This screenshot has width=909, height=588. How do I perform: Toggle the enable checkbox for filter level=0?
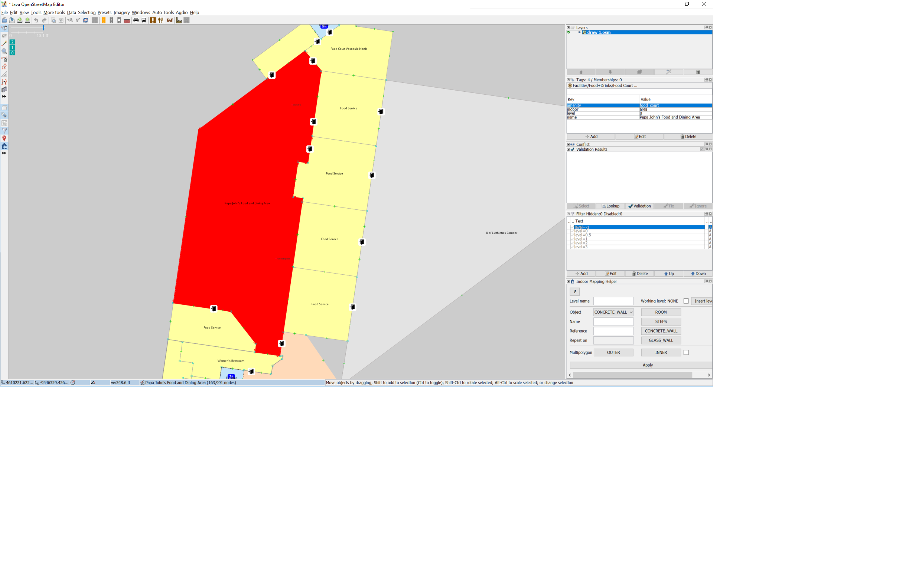coord(572,231)
